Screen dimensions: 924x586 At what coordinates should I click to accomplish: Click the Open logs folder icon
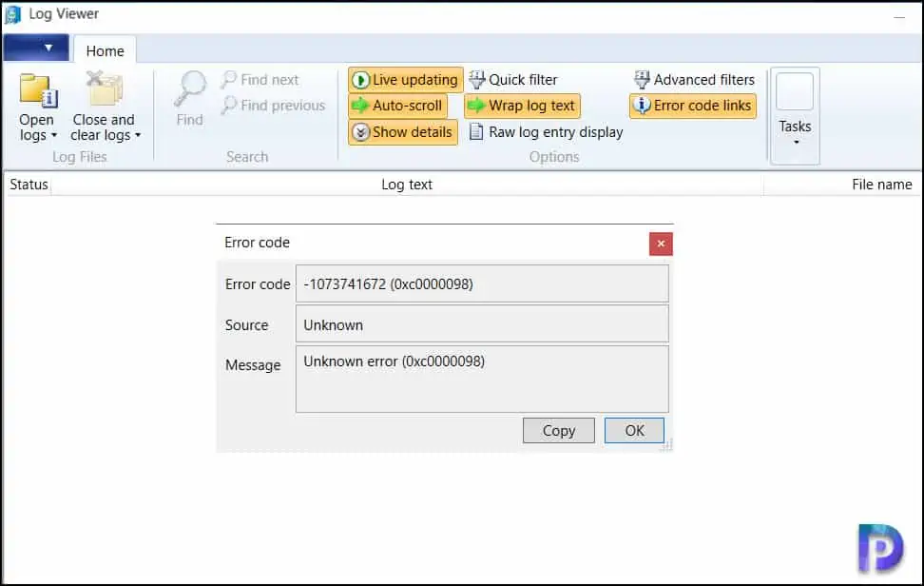[38, 90]
